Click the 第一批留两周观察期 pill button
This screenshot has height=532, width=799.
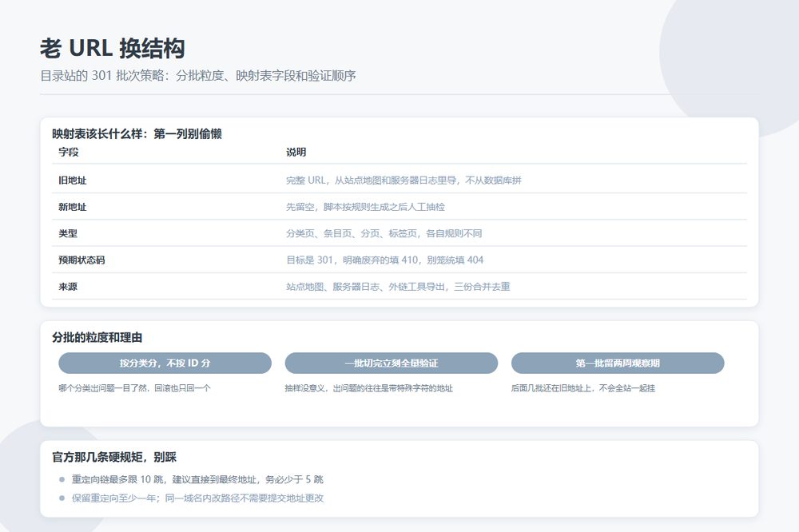(618, 363)
